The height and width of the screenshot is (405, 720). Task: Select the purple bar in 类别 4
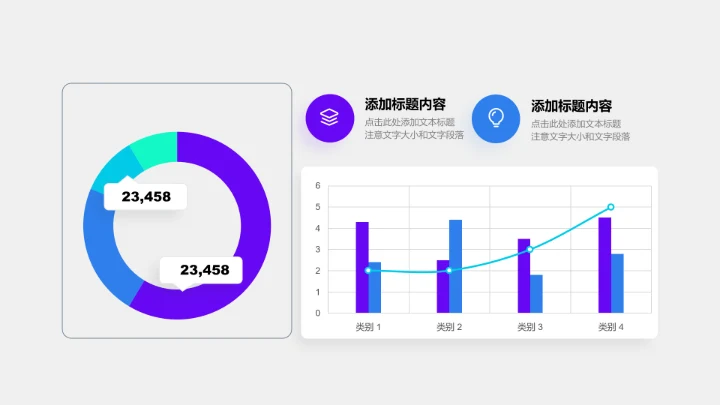point(604,265)
